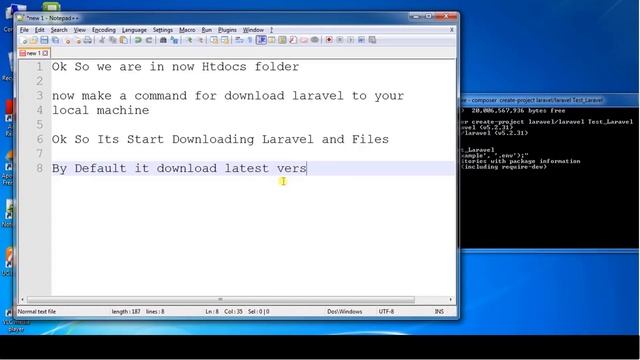Click the line 'Ok So Its Start Downloading Laravel and Files'
Image resolution: width=640 pixels, height=360 pixels.
pos(220,140)
